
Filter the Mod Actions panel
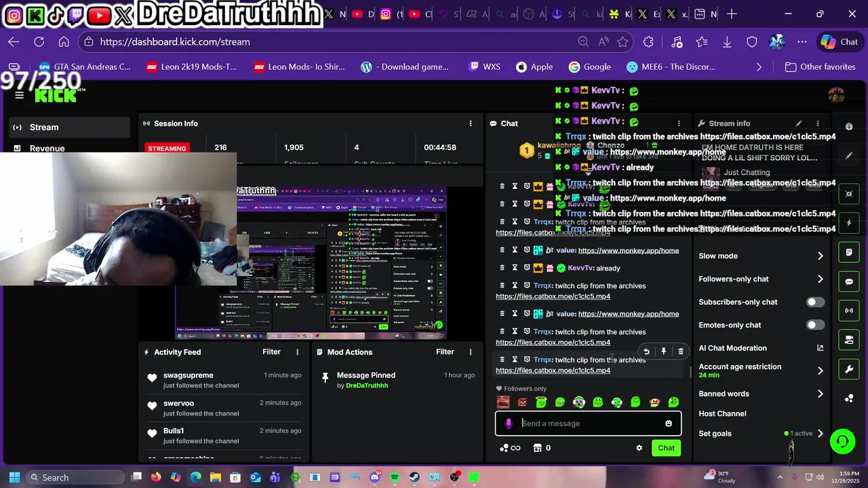click(x=445, y=352)
